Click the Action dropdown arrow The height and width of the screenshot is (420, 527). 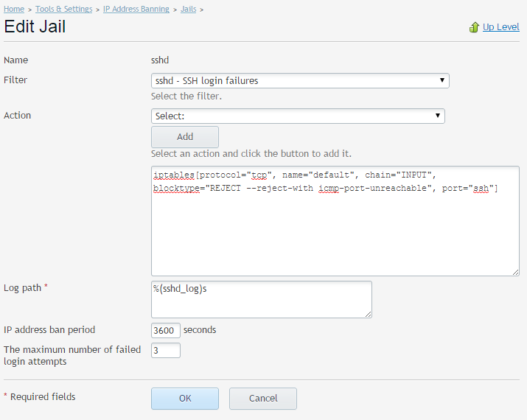(x=438, y=116)
